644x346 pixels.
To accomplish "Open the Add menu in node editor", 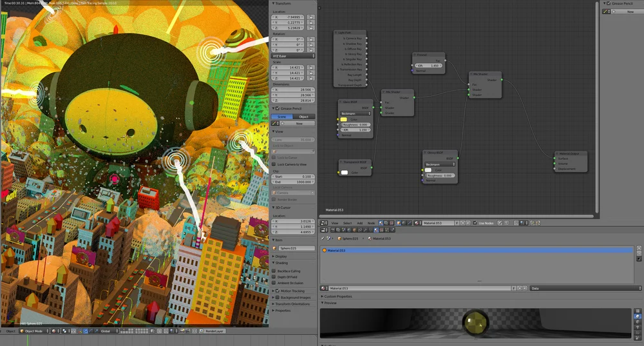I will click(359, 223).
